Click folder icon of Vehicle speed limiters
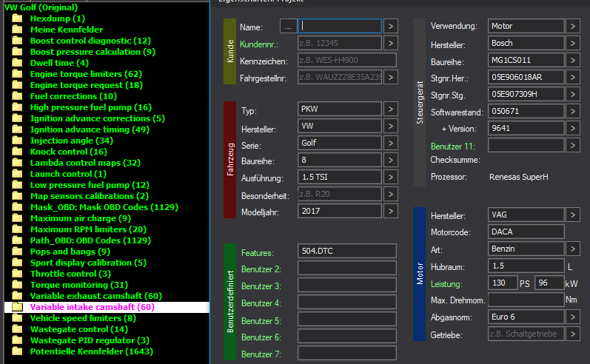Screen dimensions: 590x364 [x=17, y=317]
